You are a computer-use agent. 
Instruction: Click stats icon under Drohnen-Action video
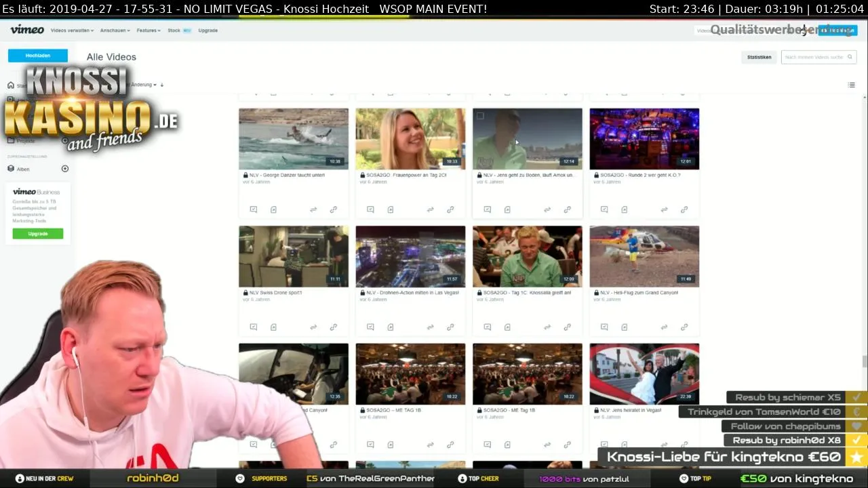pos(391,327)
